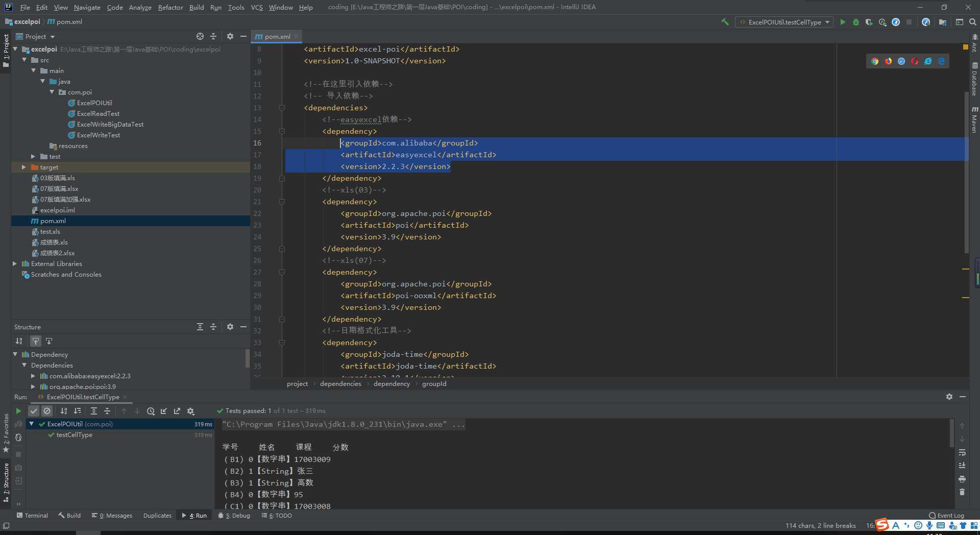Open in Edge browser icon in editor
Viewport: 980px width, 535px height.
(x=941, y=61)
